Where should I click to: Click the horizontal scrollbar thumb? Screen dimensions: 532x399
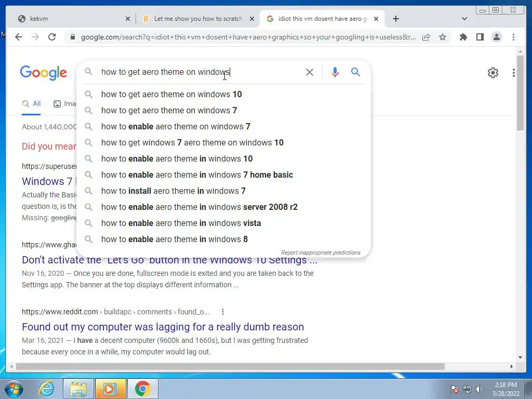click(230, 366)
